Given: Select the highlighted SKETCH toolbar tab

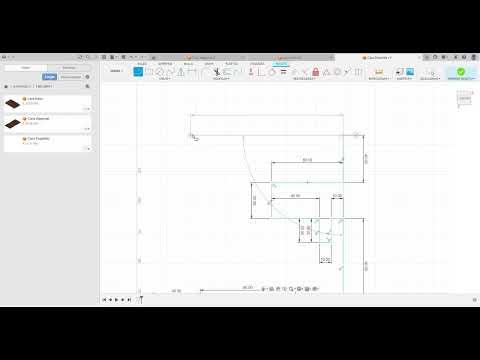Looking at the screenshot, I should coord(281,64).
